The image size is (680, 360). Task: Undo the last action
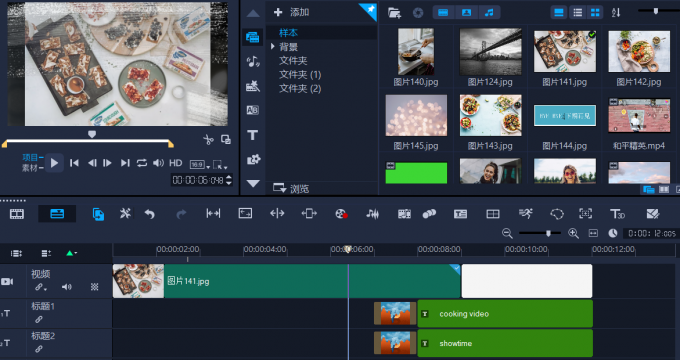pos(150,214)
